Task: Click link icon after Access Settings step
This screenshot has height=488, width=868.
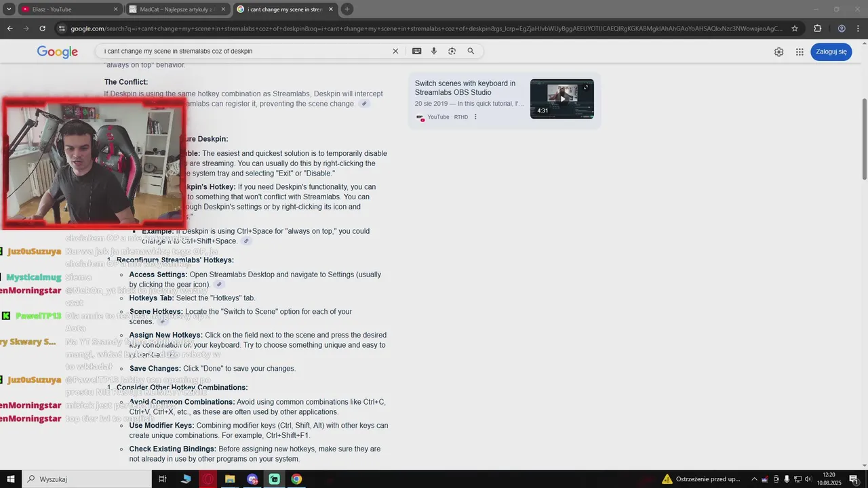Action: (219, 285)
